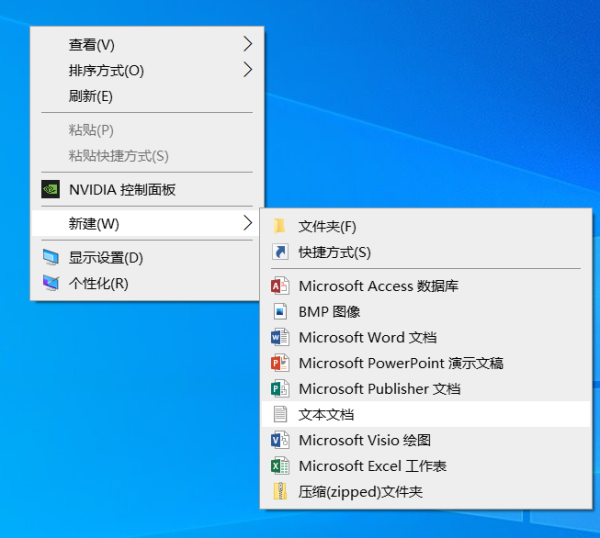
Task: Click the yellow folder icon beside 文件夹(F)
Action: (280, 226)
